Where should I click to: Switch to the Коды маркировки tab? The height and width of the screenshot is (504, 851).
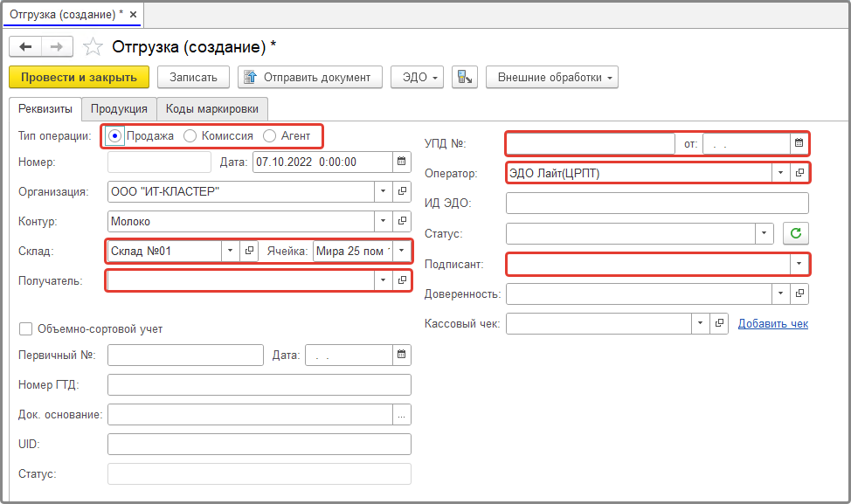click(x=212, y=109)
